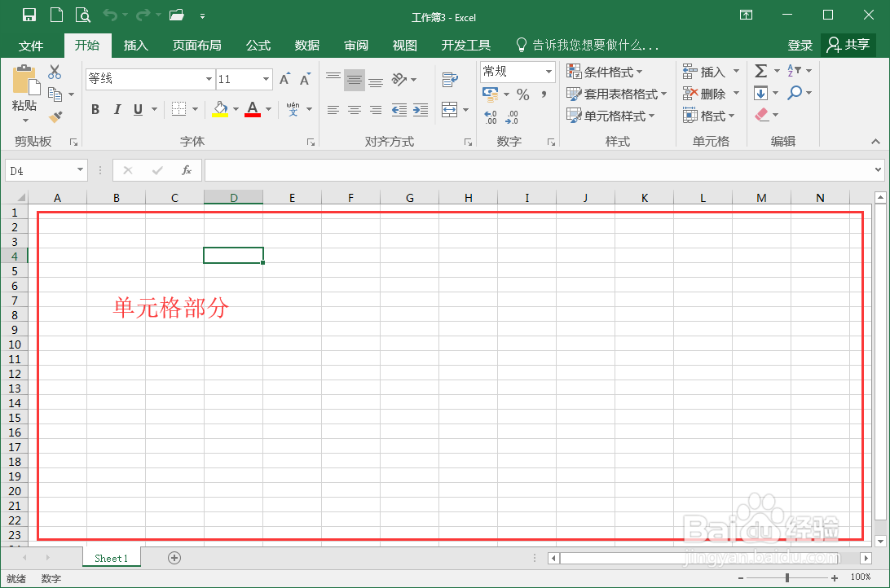Open the font color dropdown arrow
The width and height of the screenshot is (890, 588).
[268, 109]
